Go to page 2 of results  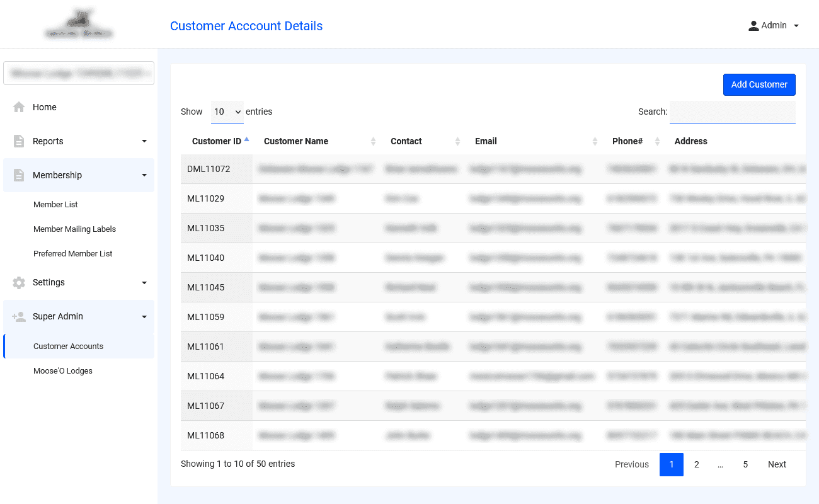[x=696, y=464]
